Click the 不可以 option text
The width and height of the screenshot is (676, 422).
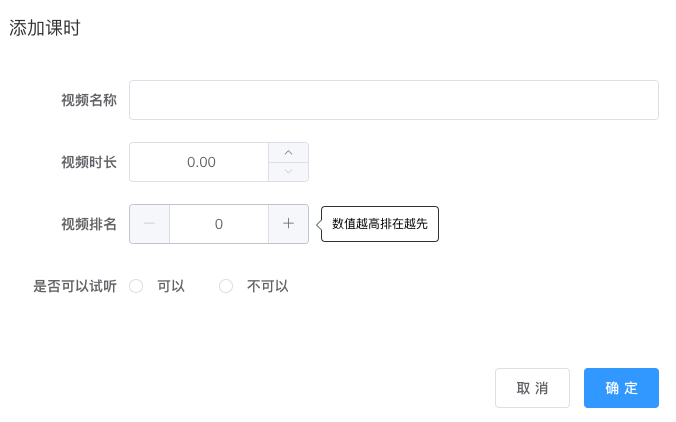[268, 286]
